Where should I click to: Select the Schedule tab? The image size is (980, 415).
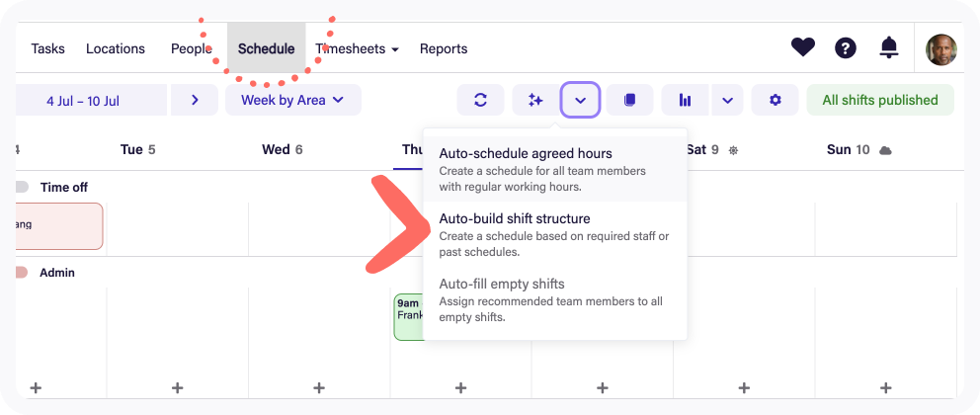coord(267,48)
